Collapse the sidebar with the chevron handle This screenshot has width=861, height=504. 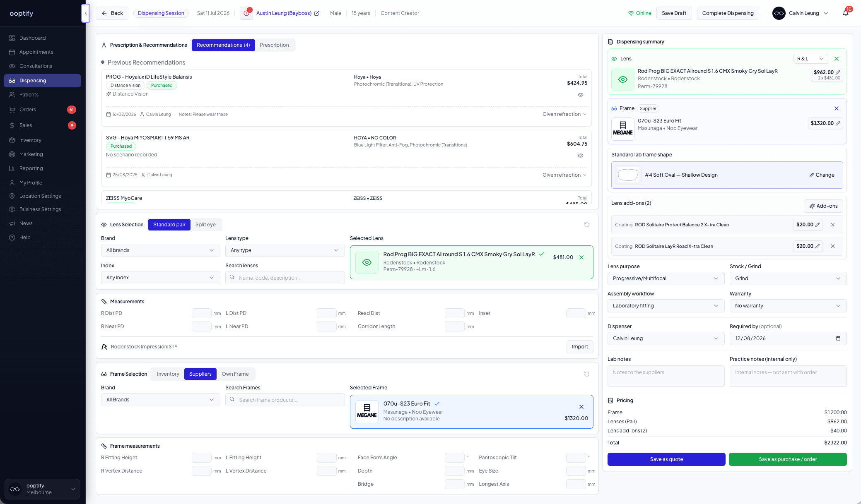[86, 13]
